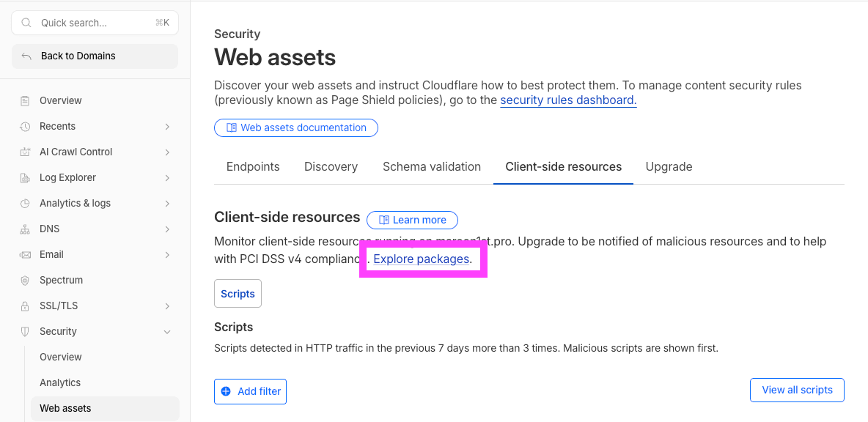Viewport: 868px width, 422px height.
Task: Click the Email envelope icon
Action: coord(26,254)
